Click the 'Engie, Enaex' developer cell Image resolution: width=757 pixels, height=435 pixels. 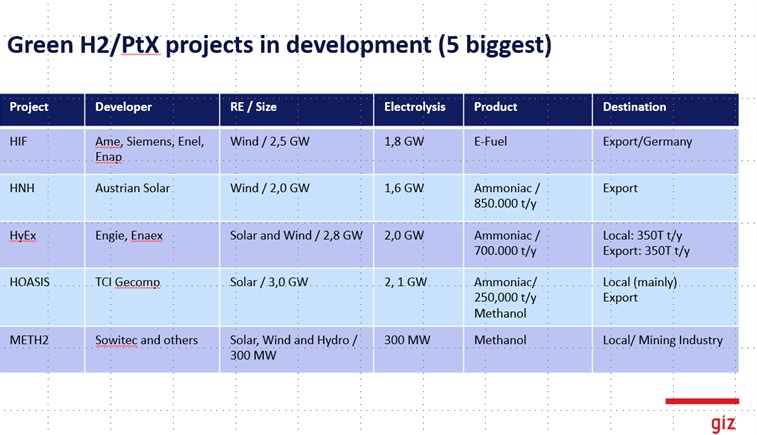(152, 244)
